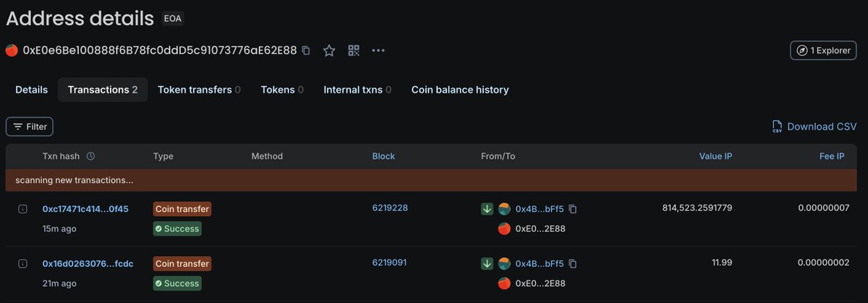This screenshot has width=868, height=303.
Task: Click the Method column header
Action: 267,156
